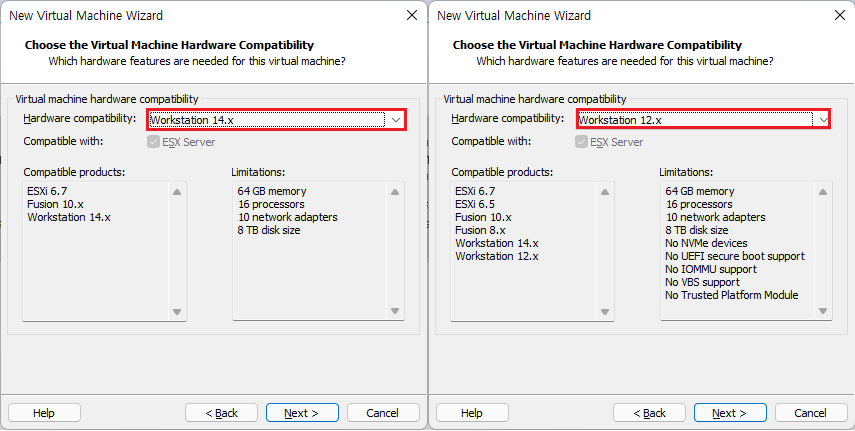Select 10 network adapters in left wizard's limitations
Screen dimensions: 855x431
tap(287, 217)
